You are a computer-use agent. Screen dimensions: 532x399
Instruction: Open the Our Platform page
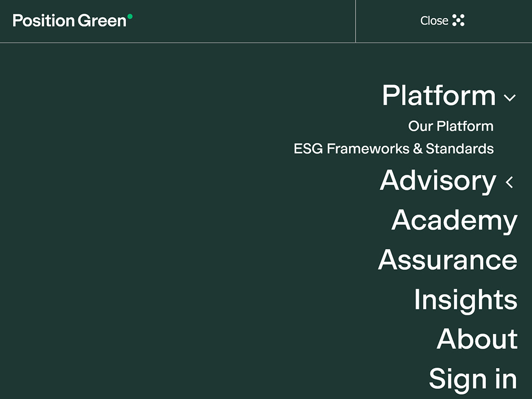pyautogui.click(x=450, y=126)
